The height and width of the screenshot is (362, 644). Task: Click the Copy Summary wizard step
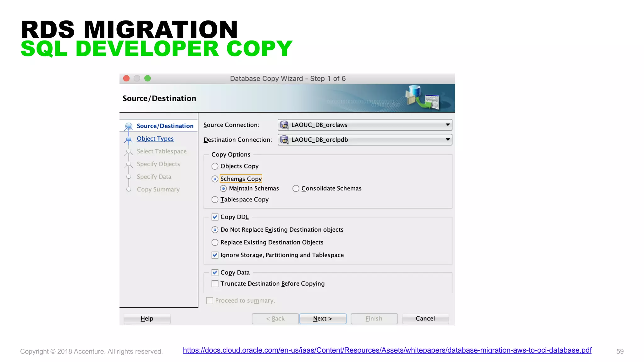(158, 189)
